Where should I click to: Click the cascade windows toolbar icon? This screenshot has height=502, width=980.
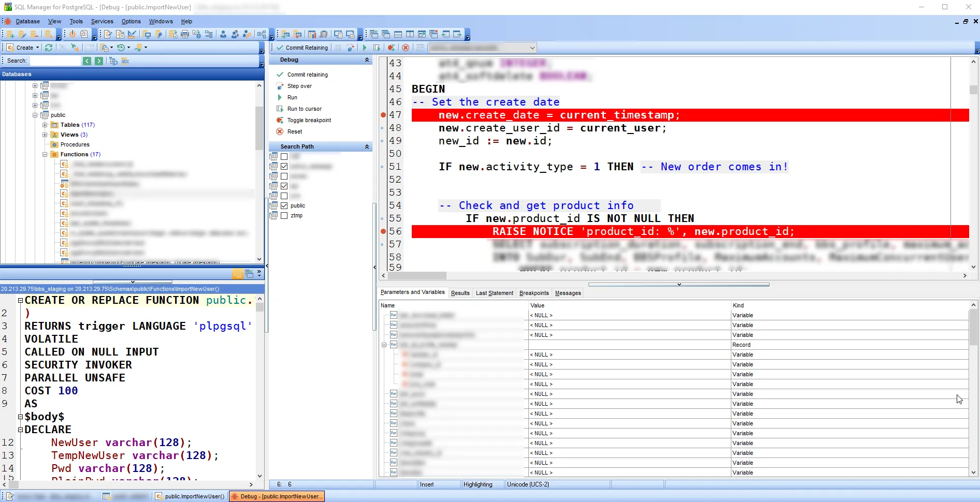386,34
